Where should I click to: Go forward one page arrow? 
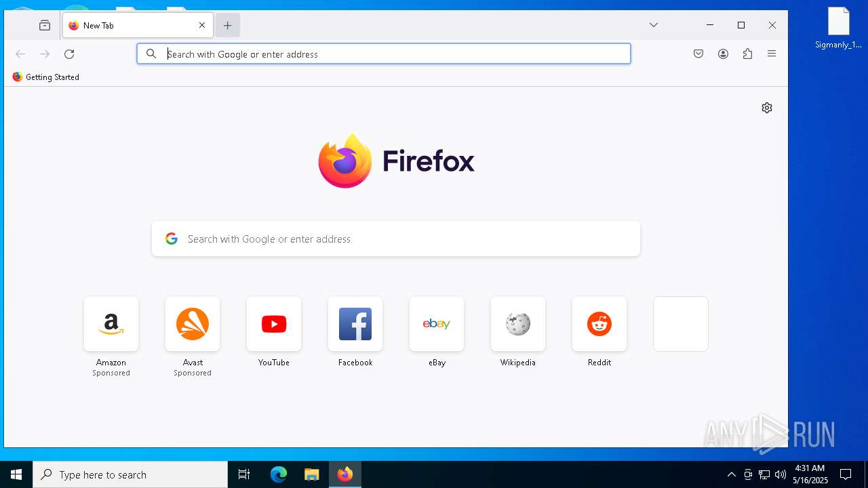click(x=45, y=54)
